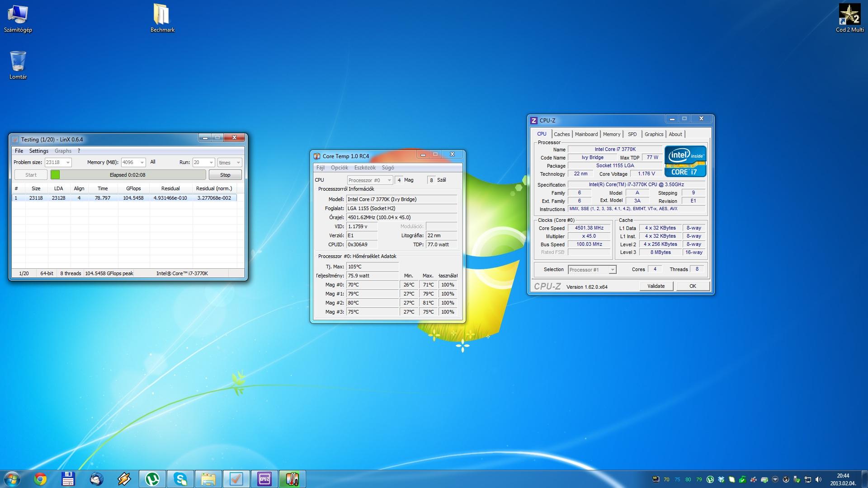Switch to Caches tab in CPU-Z
The height and width of the screenshot is (488, 868).
[x=562, y=134]
